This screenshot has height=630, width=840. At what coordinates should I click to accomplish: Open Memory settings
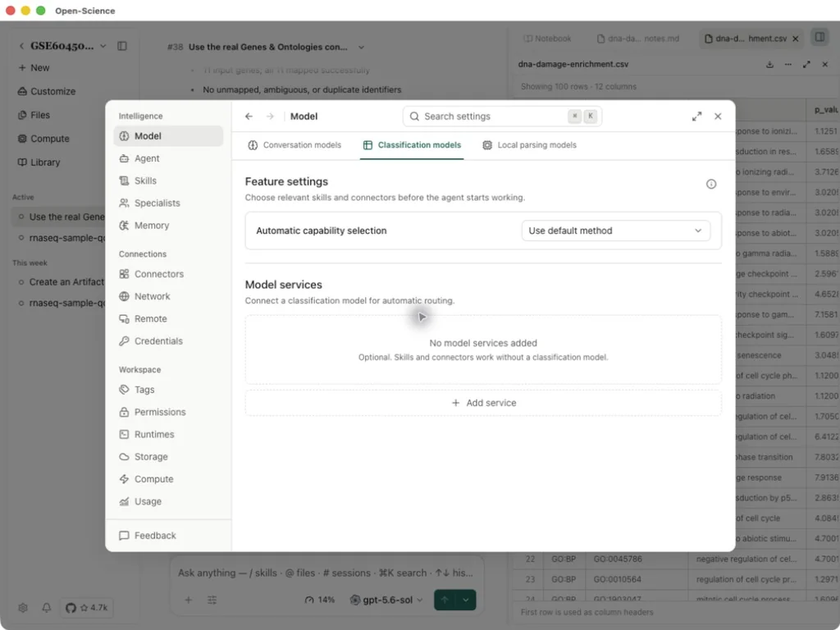point(168,226)
